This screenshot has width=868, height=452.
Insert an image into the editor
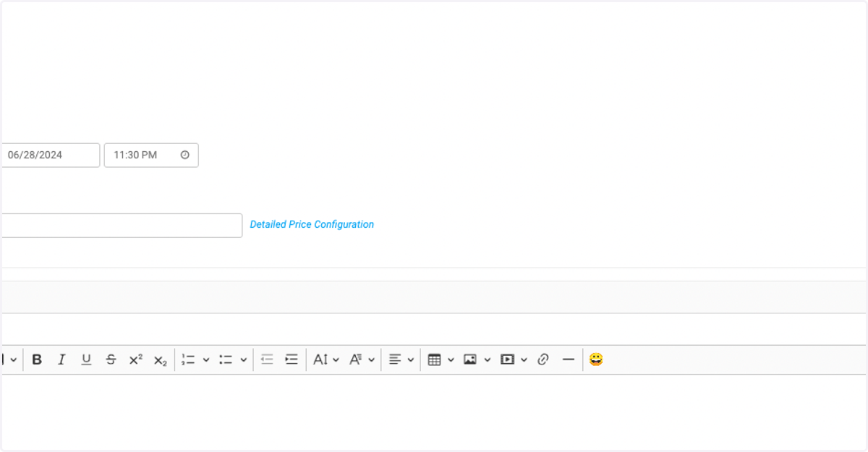point(470,359)
